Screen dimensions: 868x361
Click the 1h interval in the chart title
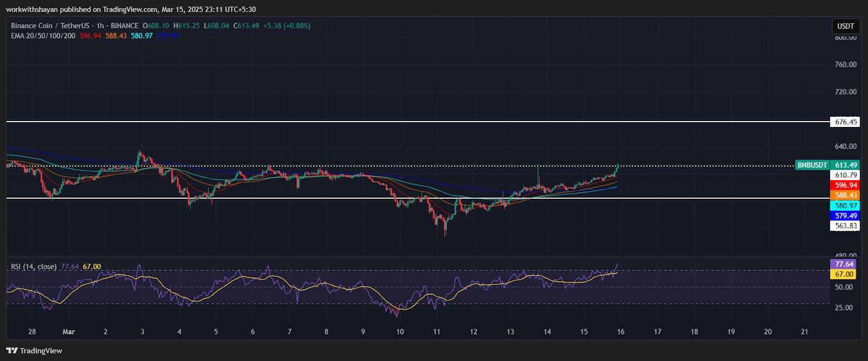pyautogui.click(x=100, y=26)
